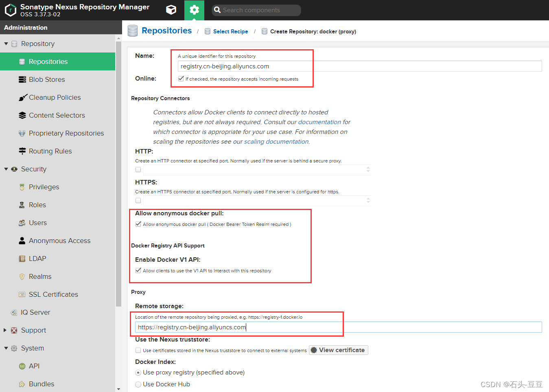Toggle Enable Docker V1 API checkbox

138,270
